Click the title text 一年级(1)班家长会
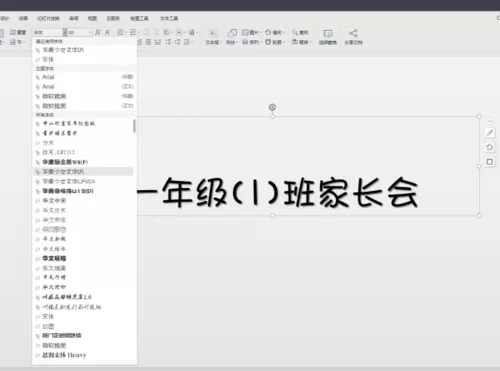Image resolution: width=500 pixels, height=371 pixels. [277, 193]
